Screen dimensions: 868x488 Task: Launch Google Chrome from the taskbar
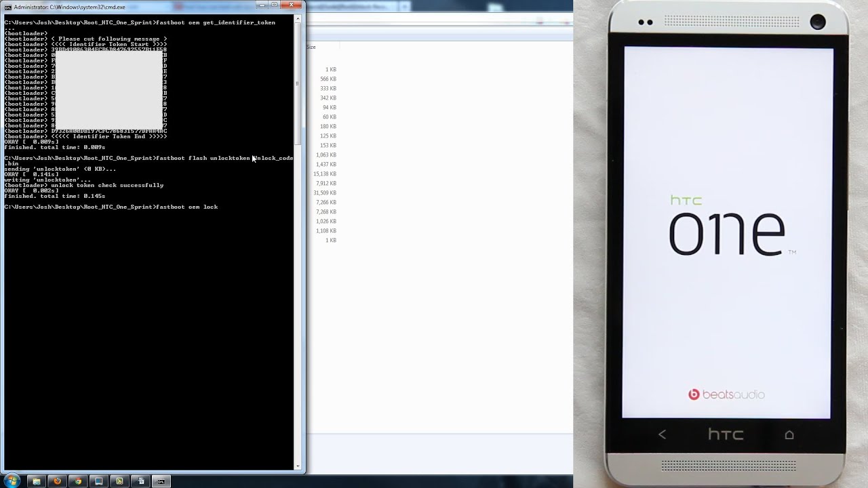78,481
